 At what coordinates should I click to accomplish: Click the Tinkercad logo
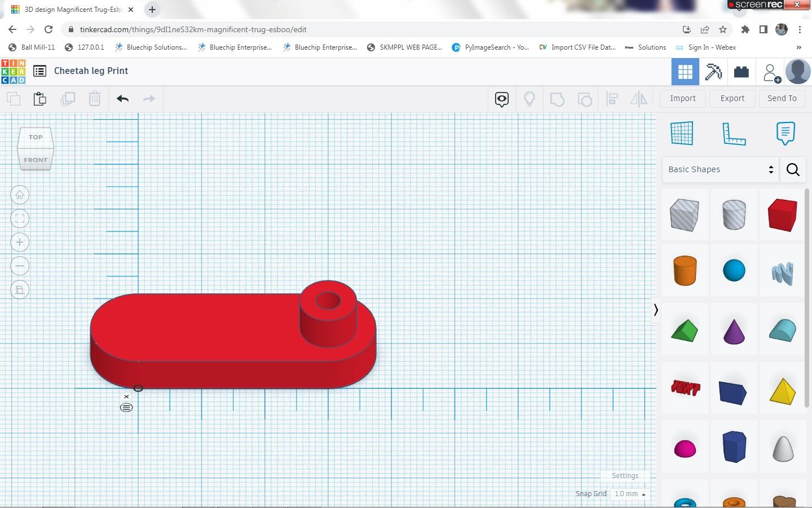pos(13,71)
